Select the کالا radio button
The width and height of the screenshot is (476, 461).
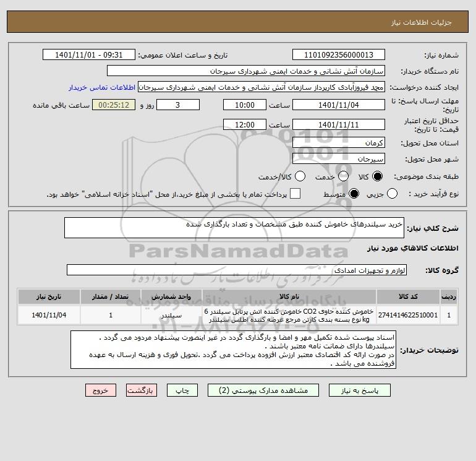point(377,176)
